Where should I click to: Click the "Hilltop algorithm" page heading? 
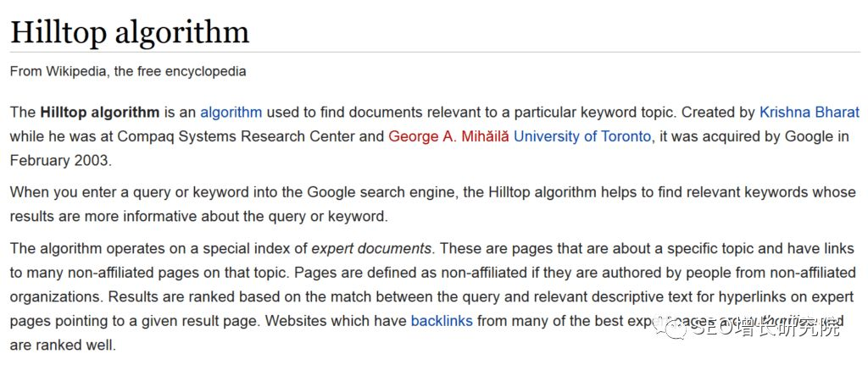click(130, 32)
